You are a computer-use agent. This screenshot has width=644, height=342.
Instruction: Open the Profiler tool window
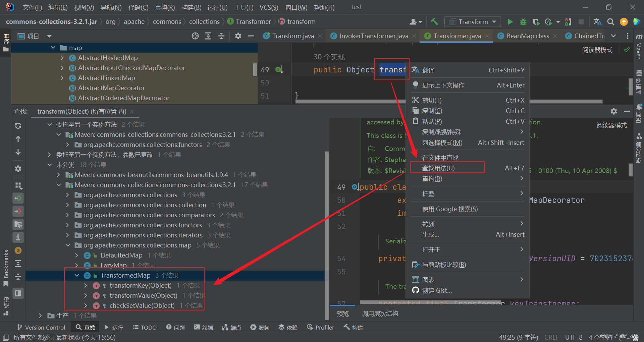click(x=321, y=328)
